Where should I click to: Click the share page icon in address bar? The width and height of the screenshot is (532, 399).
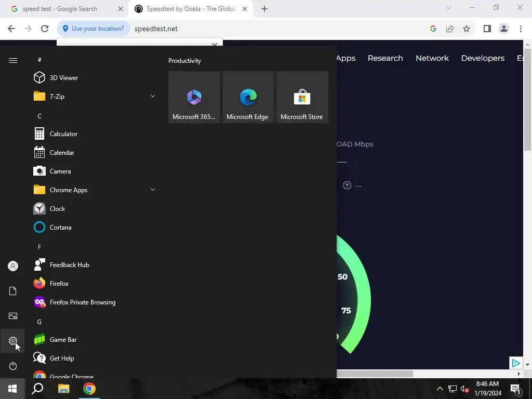click(x=450, y=29)
